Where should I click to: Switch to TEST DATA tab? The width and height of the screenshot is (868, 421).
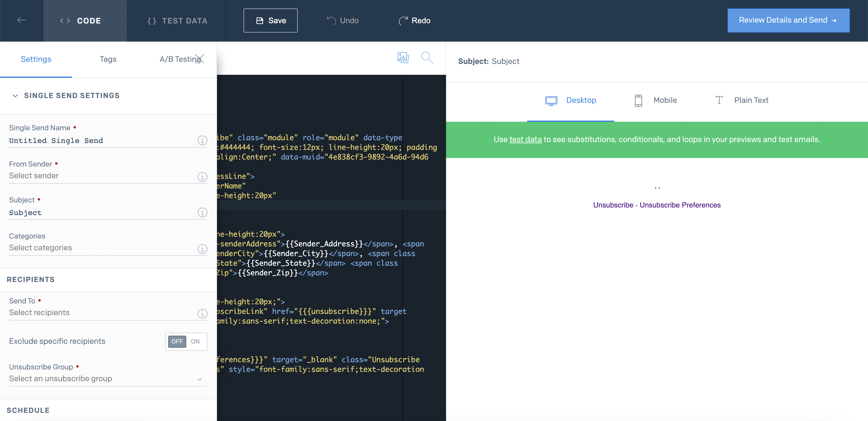(x=176, y=21)
